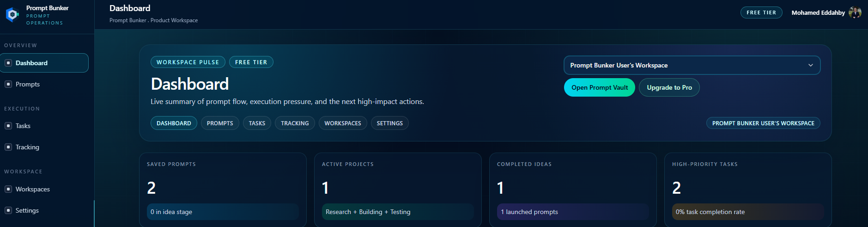Image resolution: width=868 pixels, height=227 pixels.
Task: Open Tasks in the sidebar
Action: pyautogui.click(x=44, y=126)
